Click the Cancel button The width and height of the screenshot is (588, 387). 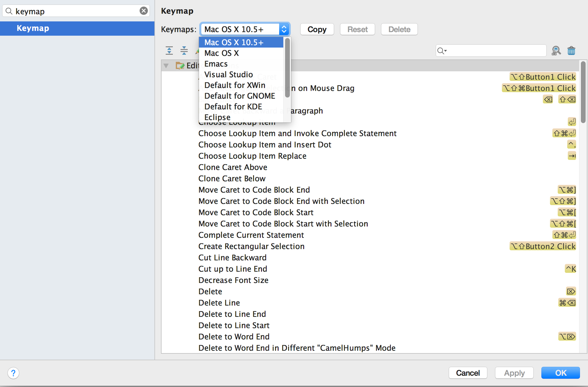pyautogui.click(x=468, y=373)
